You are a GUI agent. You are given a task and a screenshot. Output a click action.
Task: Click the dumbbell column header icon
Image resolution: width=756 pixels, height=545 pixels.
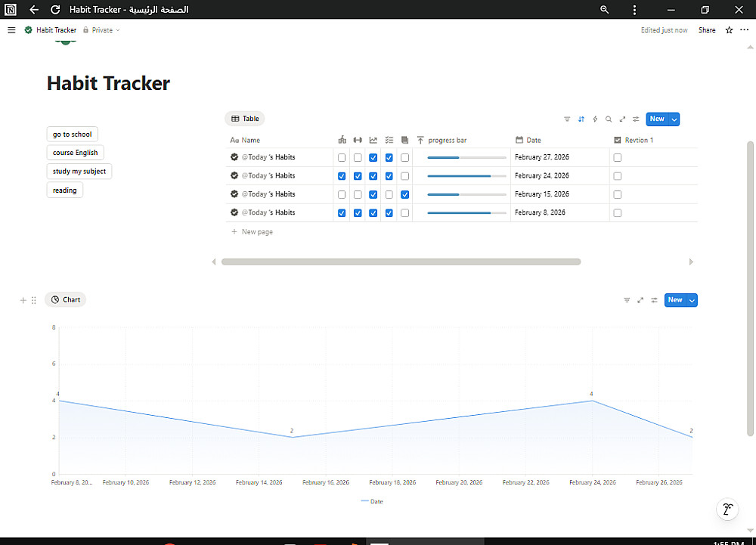[x=358, y=140]
